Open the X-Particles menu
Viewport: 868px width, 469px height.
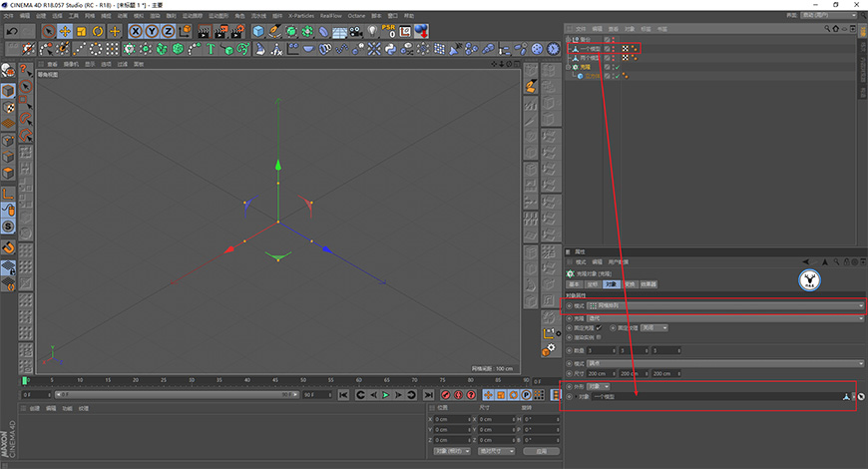(x=301, y=16)
